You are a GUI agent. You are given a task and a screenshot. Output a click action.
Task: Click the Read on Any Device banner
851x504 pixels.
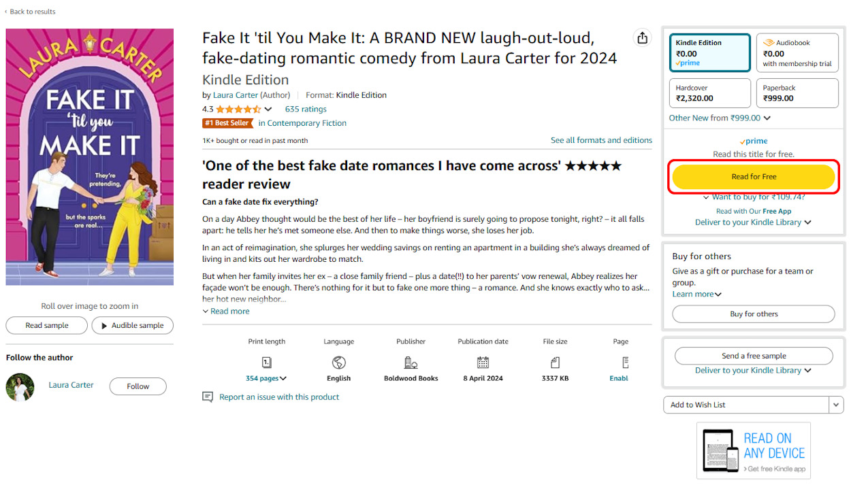point(753,450)
